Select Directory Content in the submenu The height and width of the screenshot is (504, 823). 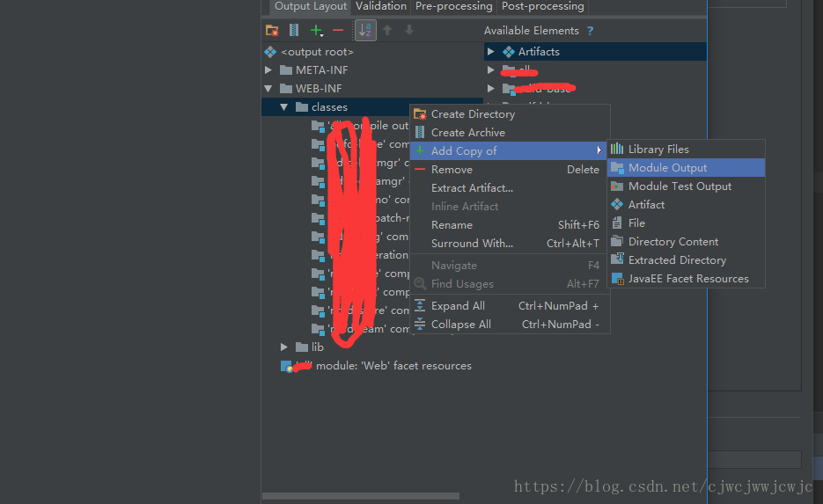pyautogui.click(x=686, y=242)
